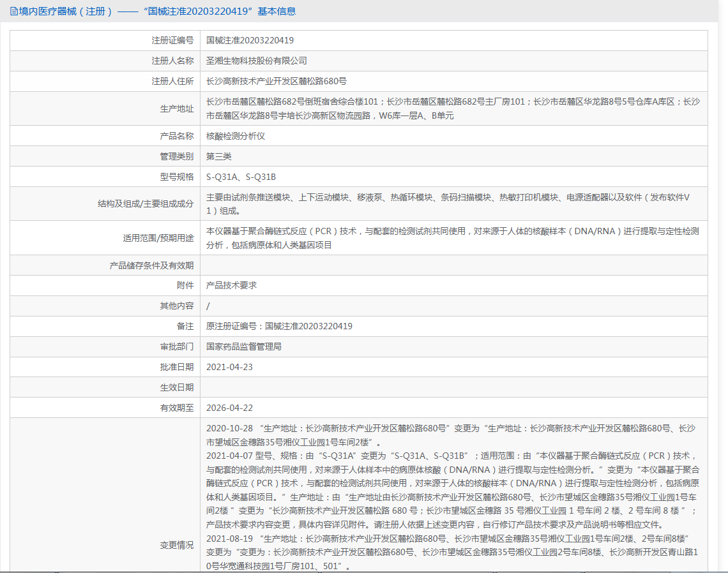This screenshot has height=573, width=728.
Task: Click the change entry dated 2021-04-07
Action: coord(453,490)
